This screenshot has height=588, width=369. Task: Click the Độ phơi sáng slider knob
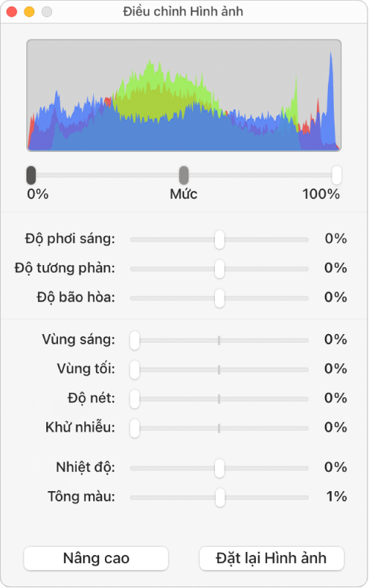click(219, 239)
